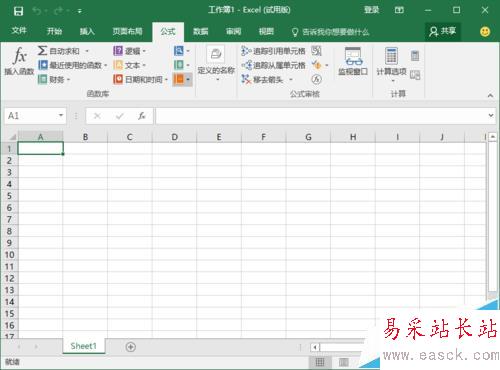Click Trace Precedents (追踪引用单元格)

273,51
